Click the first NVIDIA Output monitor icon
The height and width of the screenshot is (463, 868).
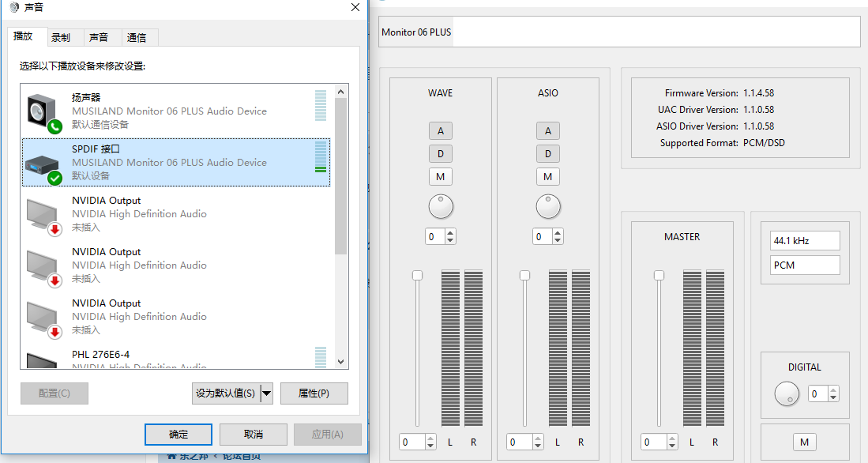point(43,215)
